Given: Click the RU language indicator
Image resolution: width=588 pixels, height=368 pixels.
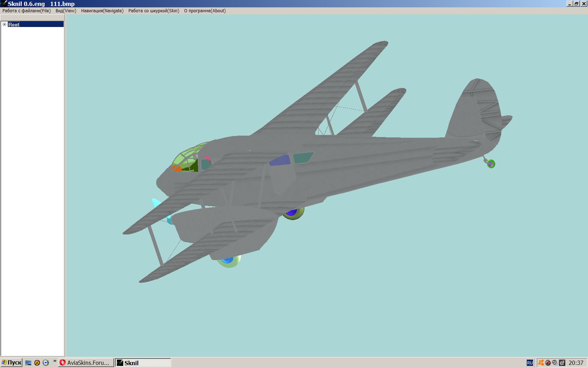Looking at the screenshot, I should point(530,363).
